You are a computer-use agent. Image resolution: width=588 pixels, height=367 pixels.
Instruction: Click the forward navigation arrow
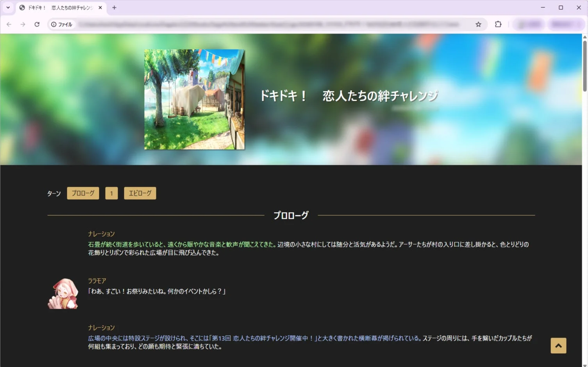click(x=23, y=24)
